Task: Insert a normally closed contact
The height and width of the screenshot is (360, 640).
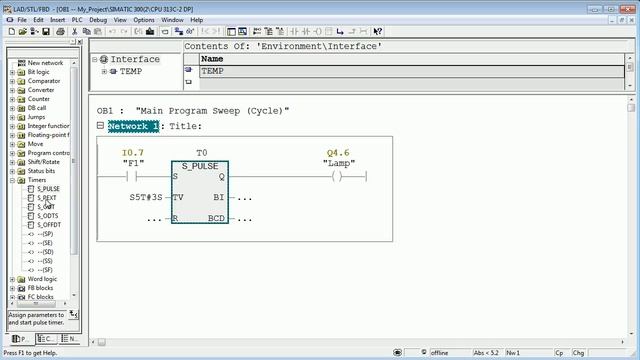Action: (306, 31)
